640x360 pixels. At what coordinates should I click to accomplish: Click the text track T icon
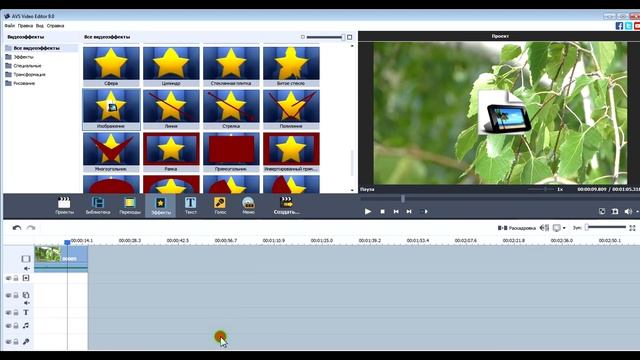(x=26, y=313)
